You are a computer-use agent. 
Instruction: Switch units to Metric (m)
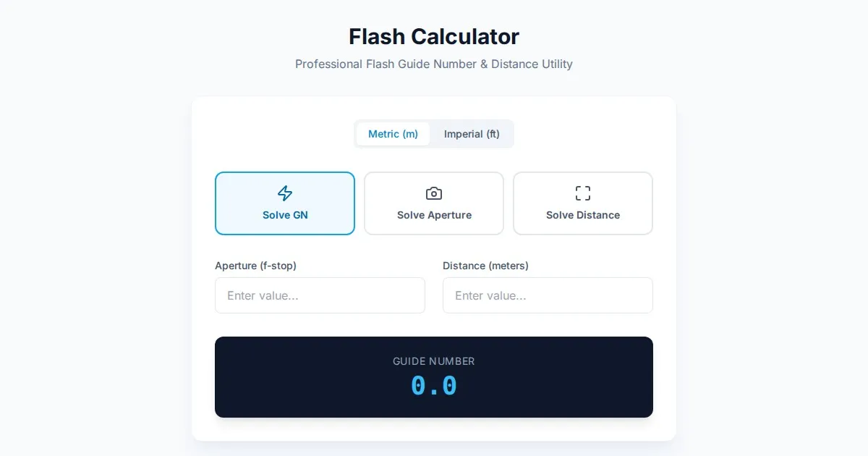(393, 134)
